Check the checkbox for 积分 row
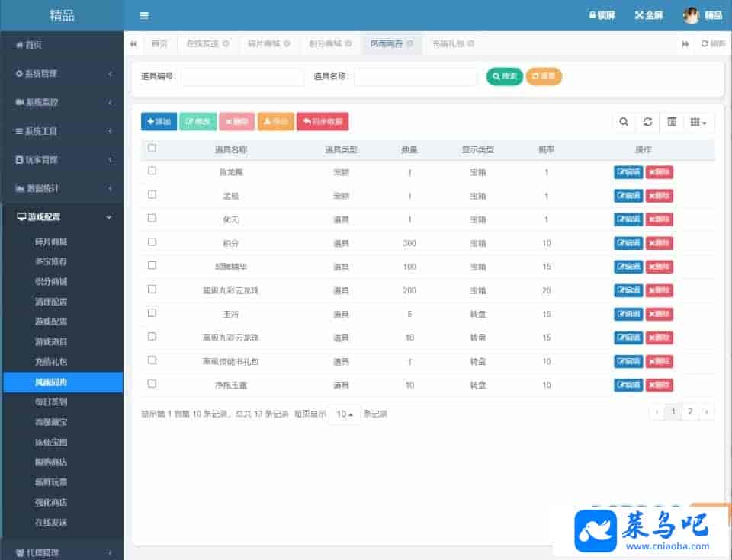 (152, 242)
